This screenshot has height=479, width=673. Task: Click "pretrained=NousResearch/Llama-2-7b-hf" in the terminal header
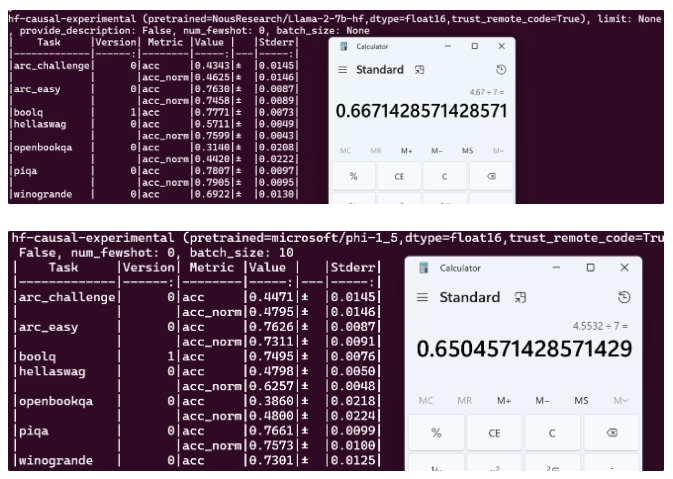pos(257,19)
